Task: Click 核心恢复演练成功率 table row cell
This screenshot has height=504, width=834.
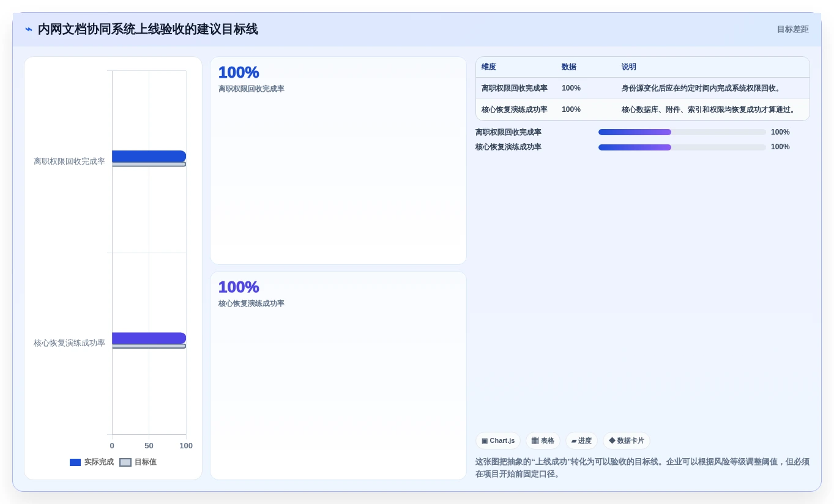Action: coord(515,109)
